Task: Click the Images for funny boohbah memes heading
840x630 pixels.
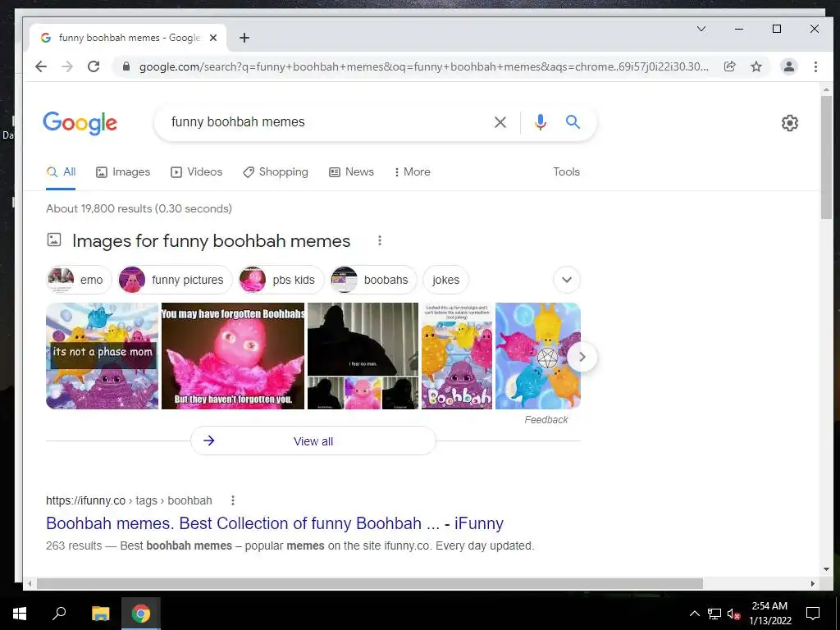Action: (211, 241)
